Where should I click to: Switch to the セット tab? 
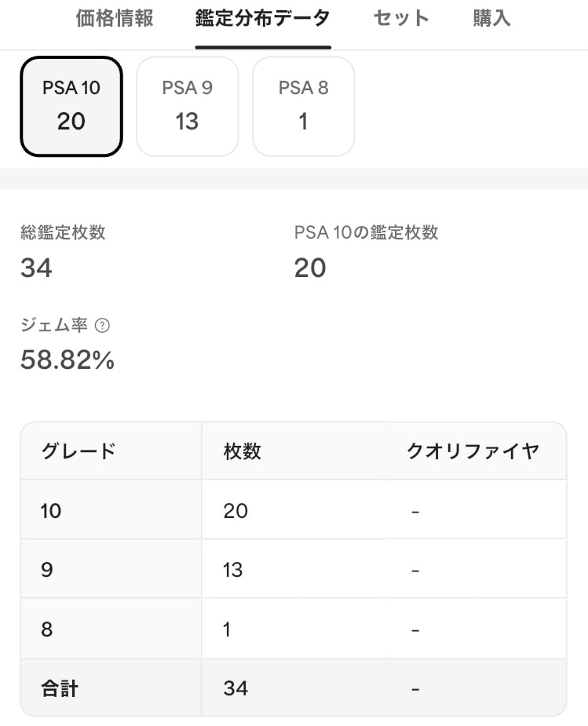(401, 19)
